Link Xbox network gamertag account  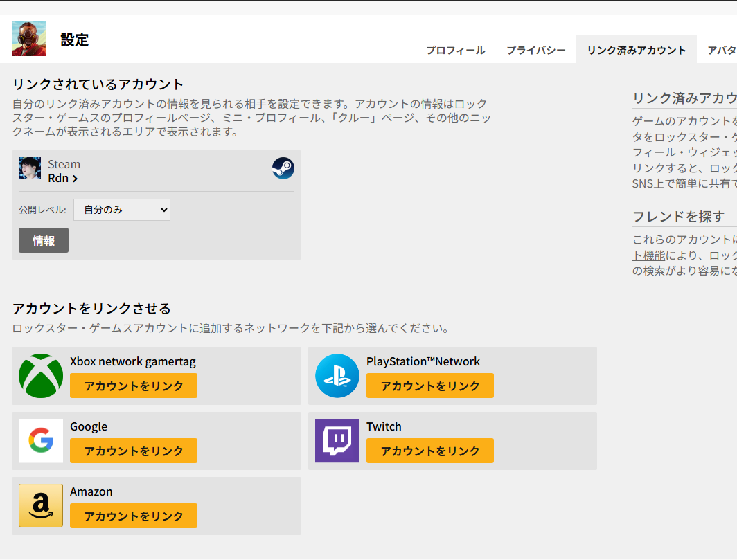[134, 386]
